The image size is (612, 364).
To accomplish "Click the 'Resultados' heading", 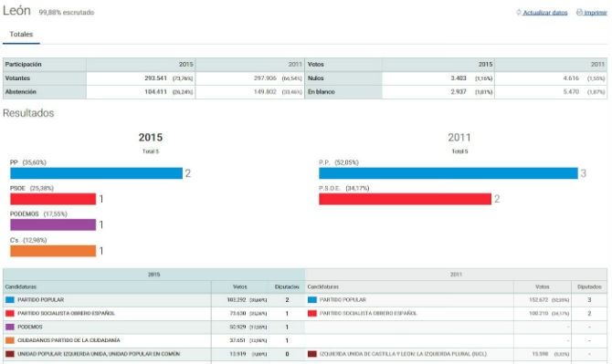I will pos(28,113).
